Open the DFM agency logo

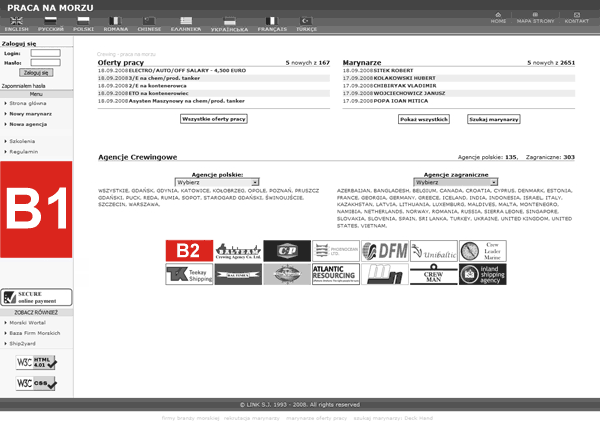[x=385, y=251]
